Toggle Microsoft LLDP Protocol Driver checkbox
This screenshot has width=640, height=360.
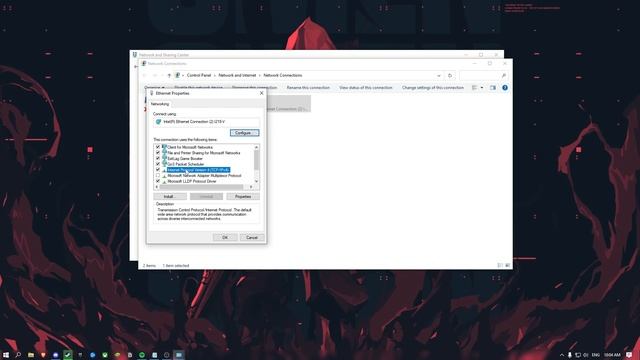pos(158,181)
